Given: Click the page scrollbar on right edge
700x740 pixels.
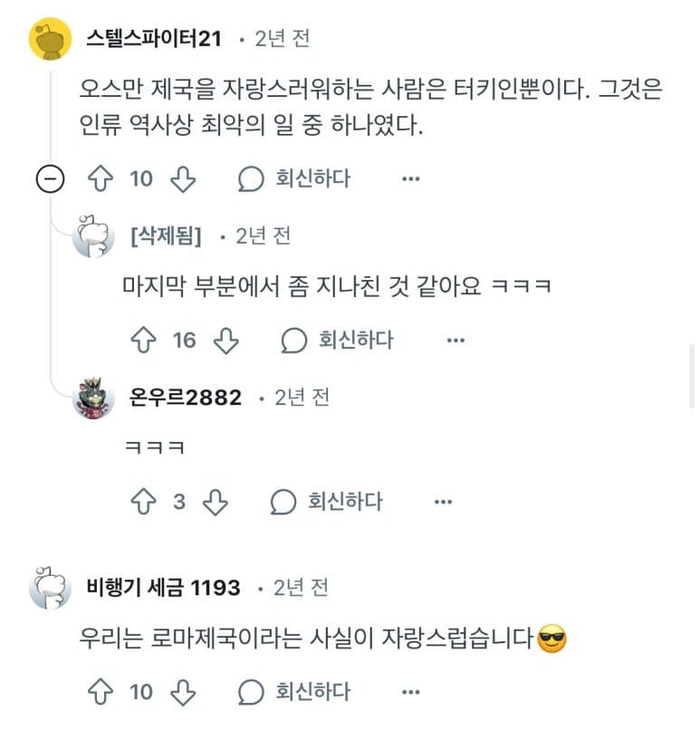Looking at the screenshot, I should 692,376.
